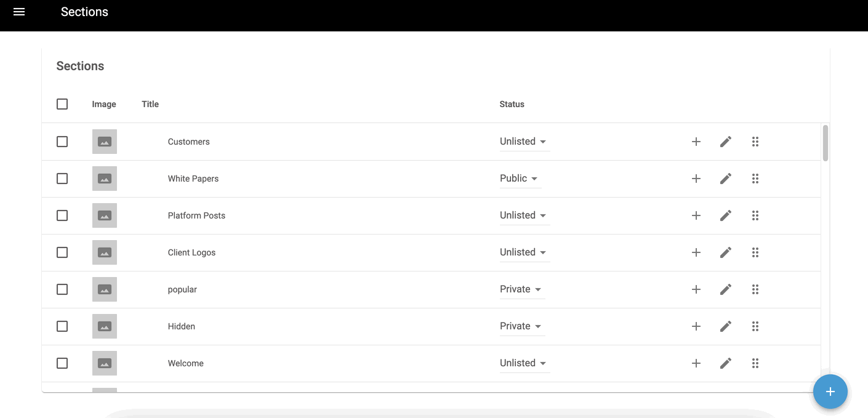This screenshot has height=418, width=868.
Task: Click the blue floating add button
Action: coord(830,392)
